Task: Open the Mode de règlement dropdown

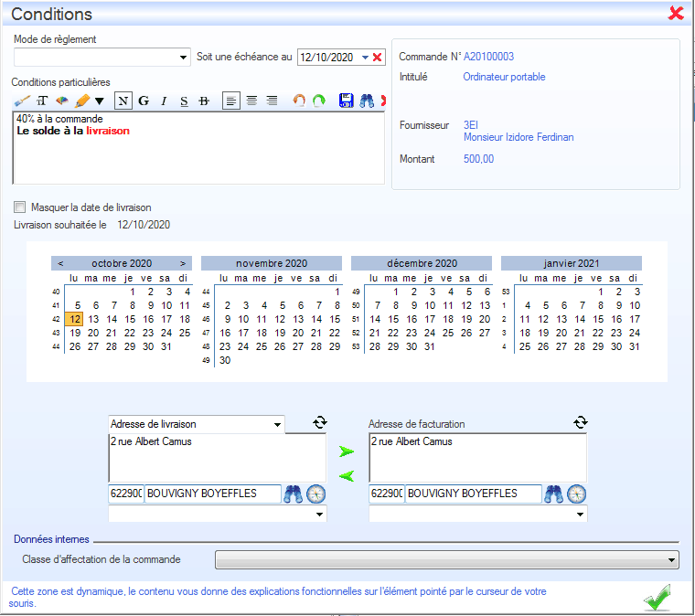Action: pyautogui.click(x=183, y=58)
